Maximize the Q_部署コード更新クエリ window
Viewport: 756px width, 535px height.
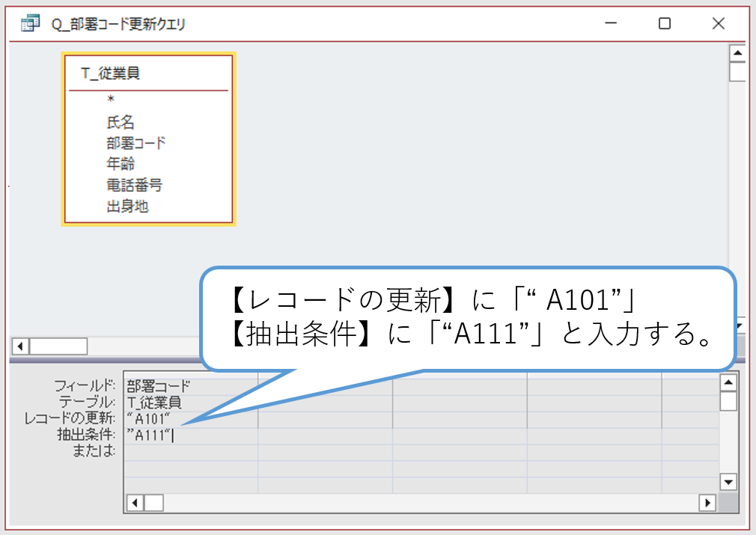(x=664, y=24)
